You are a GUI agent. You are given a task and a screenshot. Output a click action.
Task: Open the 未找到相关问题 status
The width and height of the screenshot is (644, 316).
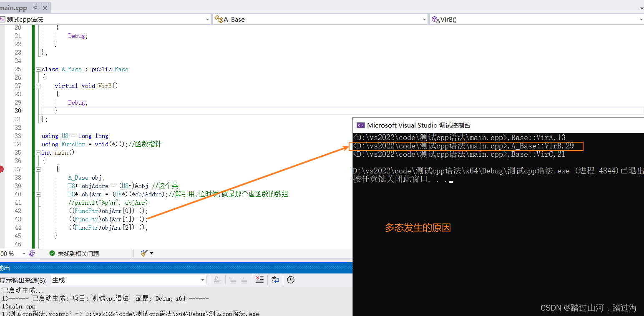tap(78, 253)
